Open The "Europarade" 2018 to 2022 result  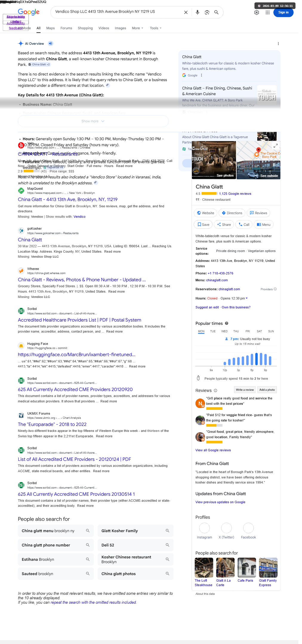coord(52,424)
